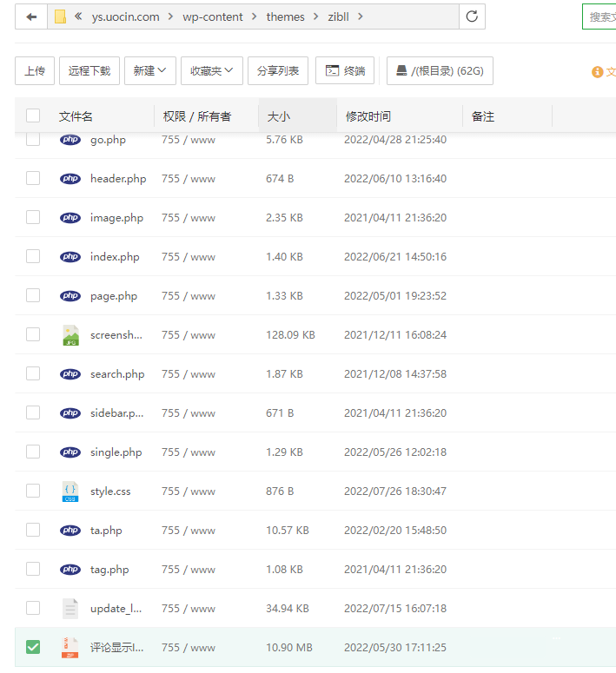Navigate to wp-content in breadcrumb path
This screenshot has width=616, height=673.
[x=213, y=16]
